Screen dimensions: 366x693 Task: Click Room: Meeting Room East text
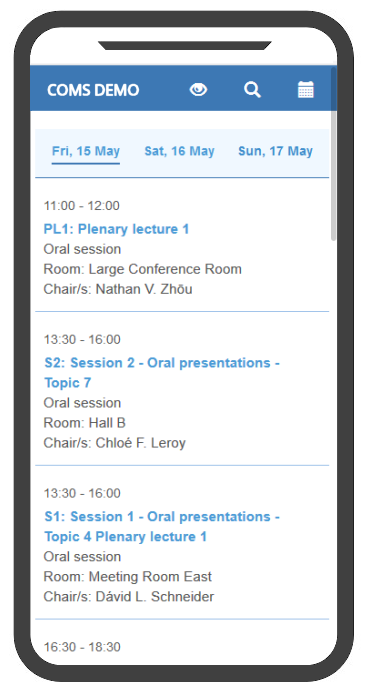[128, 577]
